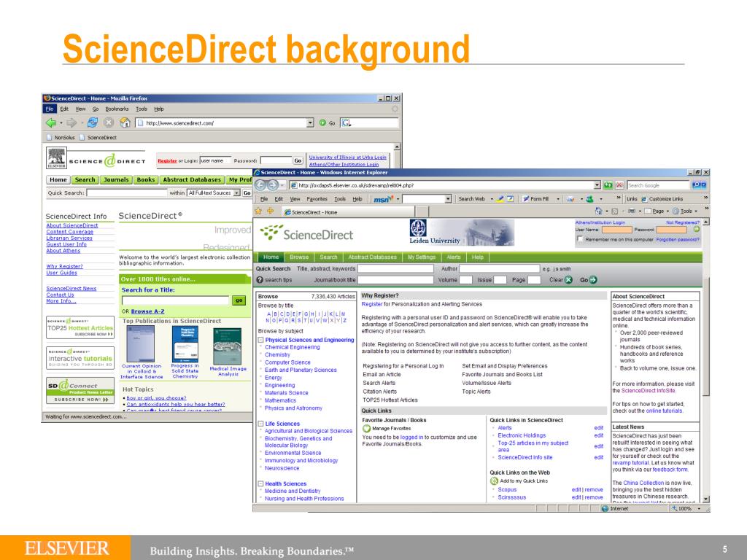
Task: Select the My Settings tab
Action: (x=422, y=257)
